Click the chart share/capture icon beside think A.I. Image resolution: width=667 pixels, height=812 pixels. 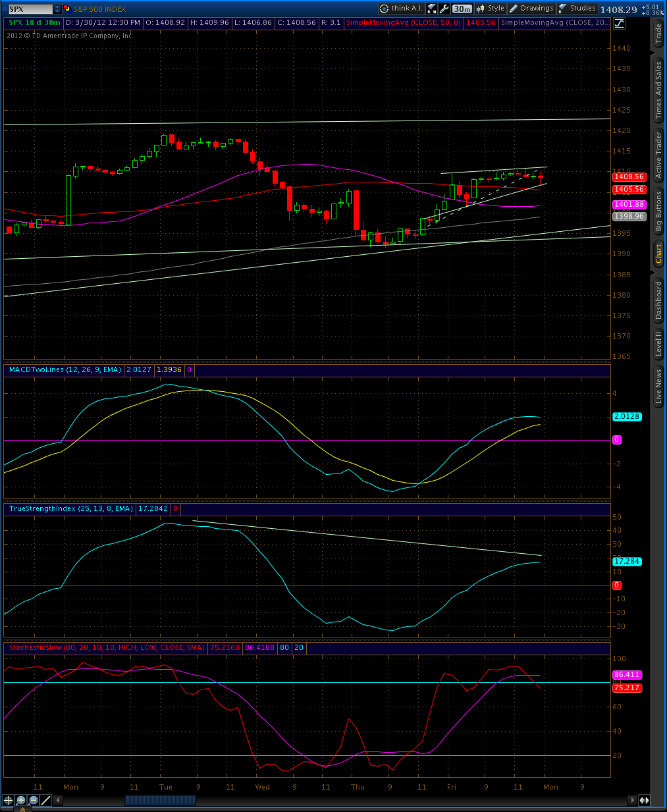click(x=432, y=9)
